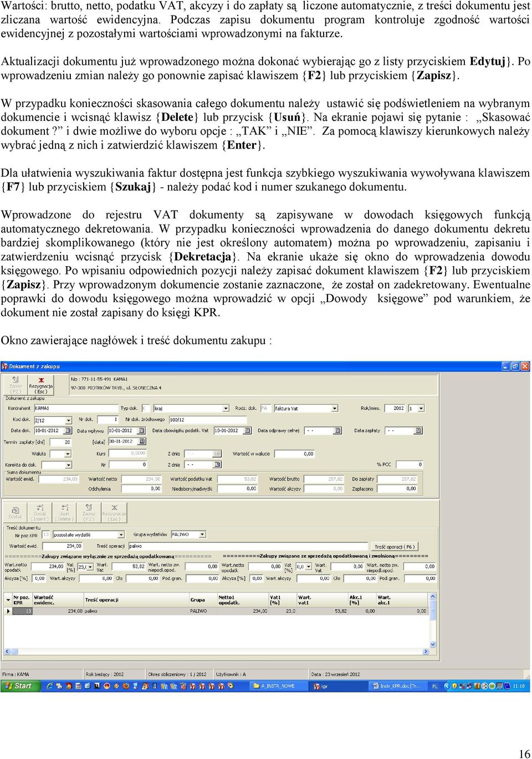532x759 pixels.
Task: Click the Treść operacji (F6) button
Action: tap(394, 547)
